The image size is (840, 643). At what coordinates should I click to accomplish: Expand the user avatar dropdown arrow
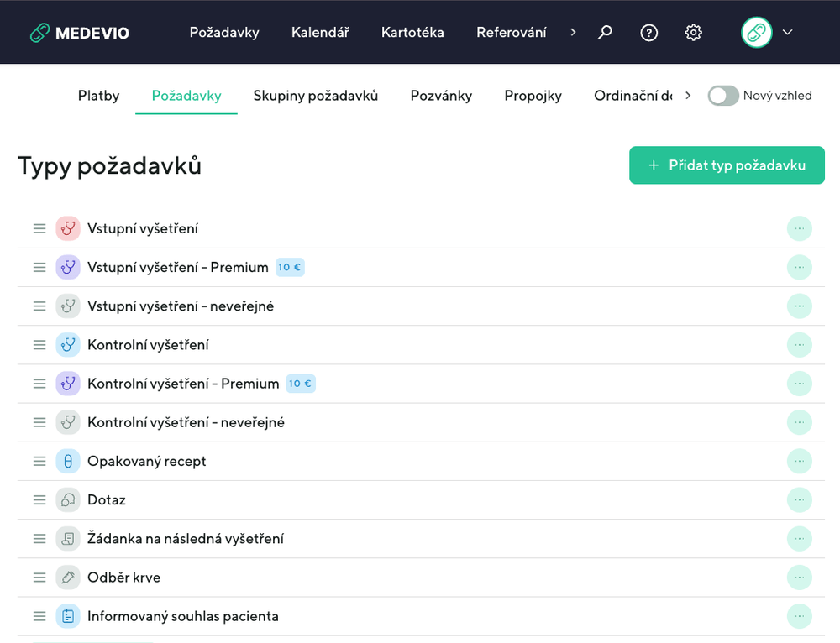[x=787, y=33]
